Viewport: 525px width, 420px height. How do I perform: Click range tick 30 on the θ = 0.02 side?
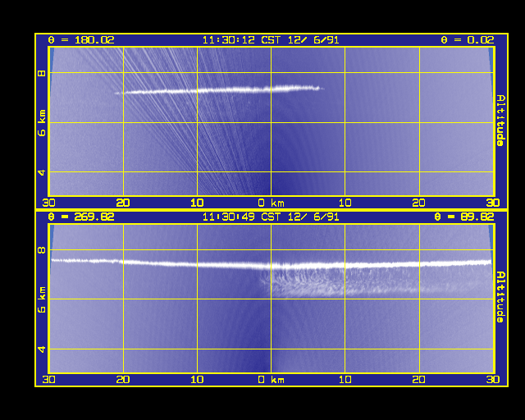click(493, 203)
